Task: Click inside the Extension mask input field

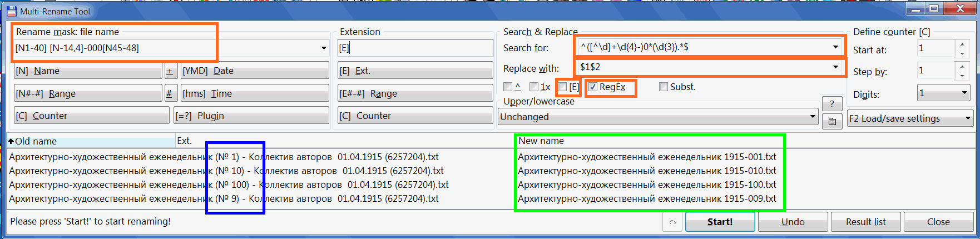Action: 415,48
